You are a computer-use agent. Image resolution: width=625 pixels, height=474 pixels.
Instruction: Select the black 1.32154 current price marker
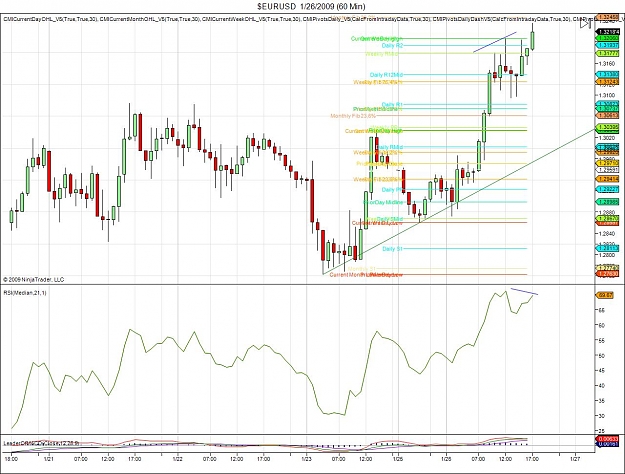click(x=607, y=31)
